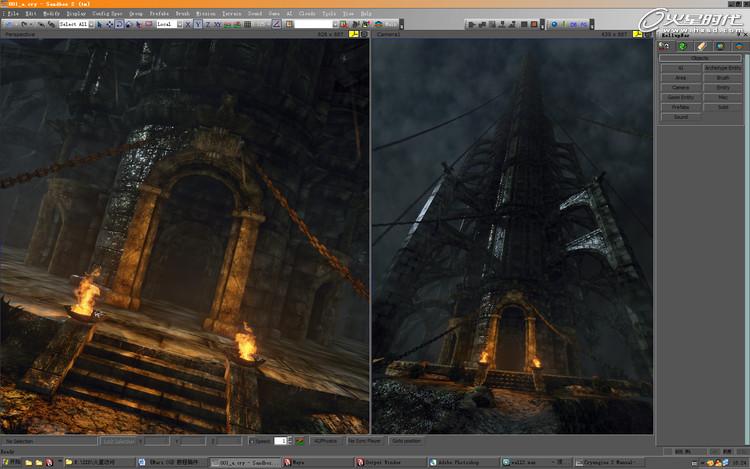The height and width of the screenshot is (469, 750).
Task: Click the grid icon in the edit toolbar
Action: pos(248,24)
